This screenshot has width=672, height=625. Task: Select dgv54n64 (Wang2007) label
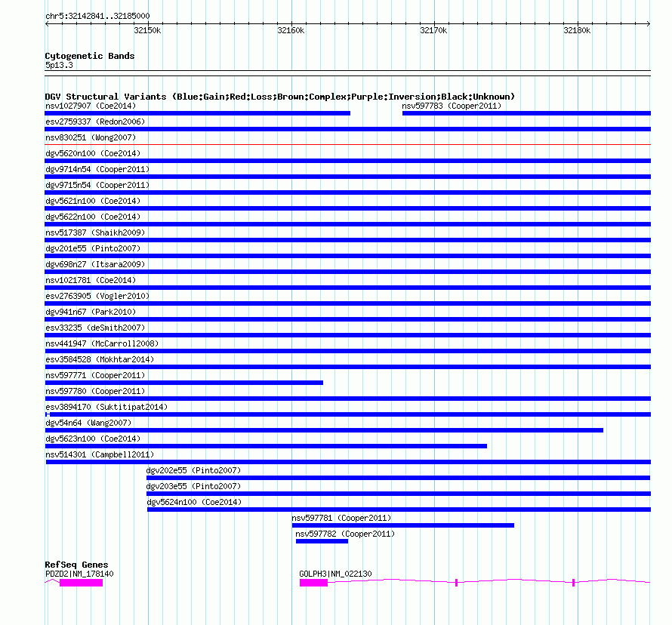click(88, 423)
